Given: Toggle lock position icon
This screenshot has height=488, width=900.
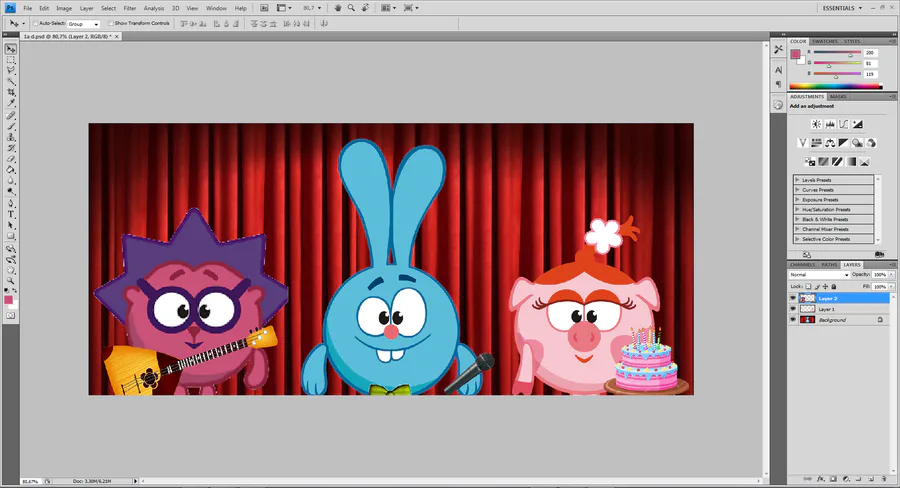Looking at the screenshot, I should click(x=825, y=286).
